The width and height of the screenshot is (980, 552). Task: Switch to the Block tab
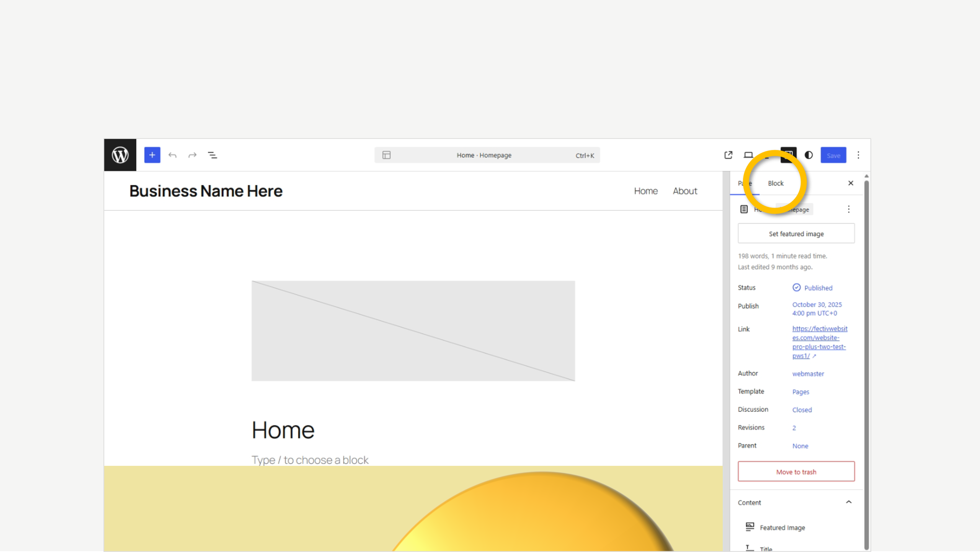click(776, 183)
